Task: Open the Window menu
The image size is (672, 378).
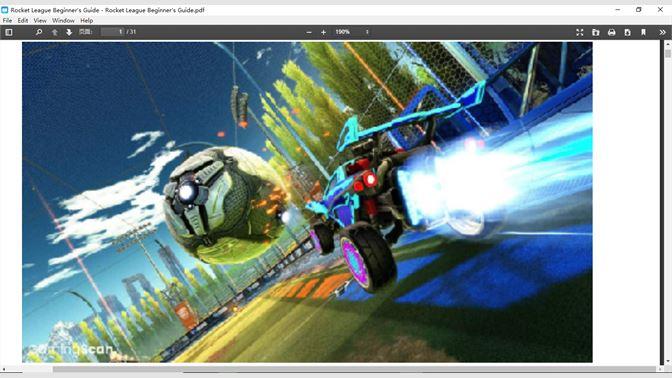Action: [63, 21]
